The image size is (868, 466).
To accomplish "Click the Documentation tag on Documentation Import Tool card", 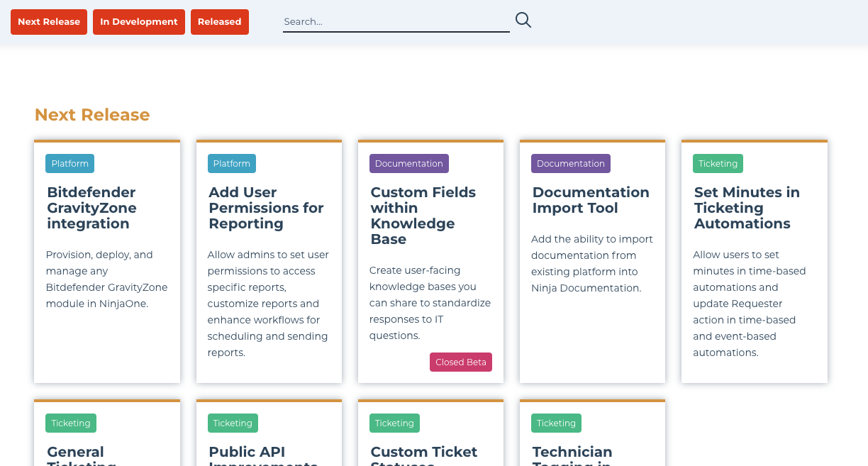I will point(571,163).
